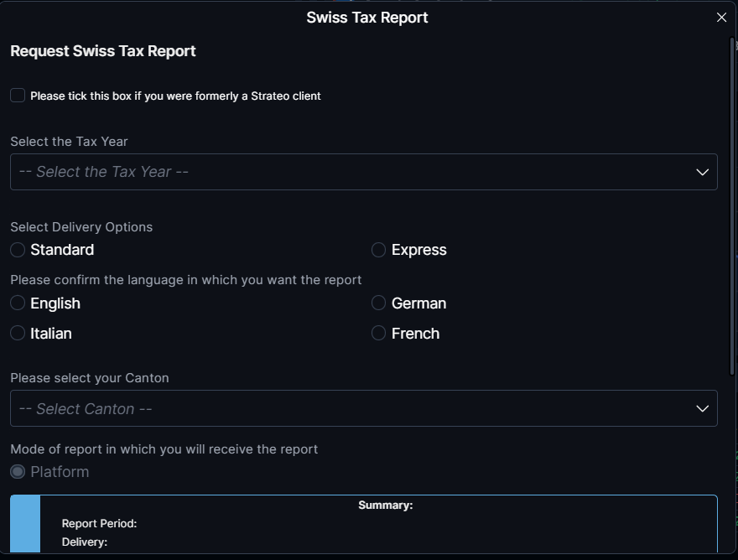The image size is (738, 560).
Task: Click the Delivery label in summary
Action: point(85,542)
